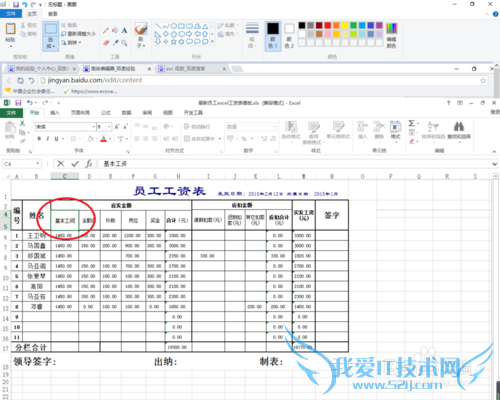Open the Excel number format dropdown
The height and width of the screenshot is (400, 500).
tap(274, 127)
